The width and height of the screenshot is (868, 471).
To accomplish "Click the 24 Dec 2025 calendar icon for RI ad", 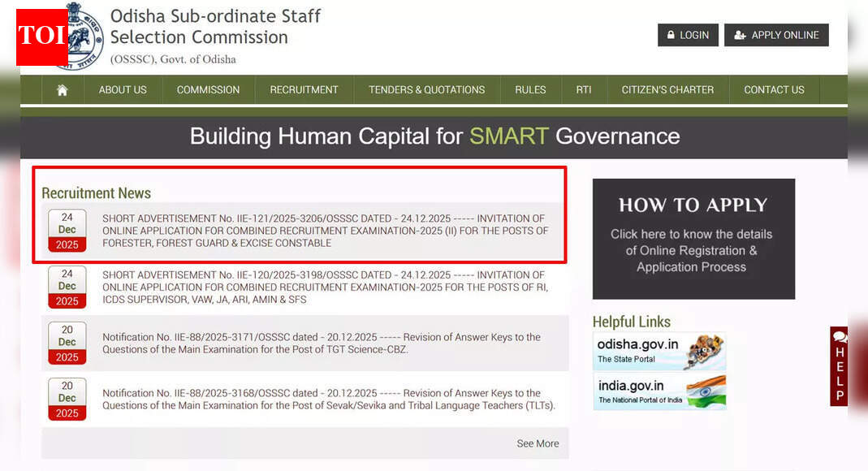I will click(x=67, y=287).
